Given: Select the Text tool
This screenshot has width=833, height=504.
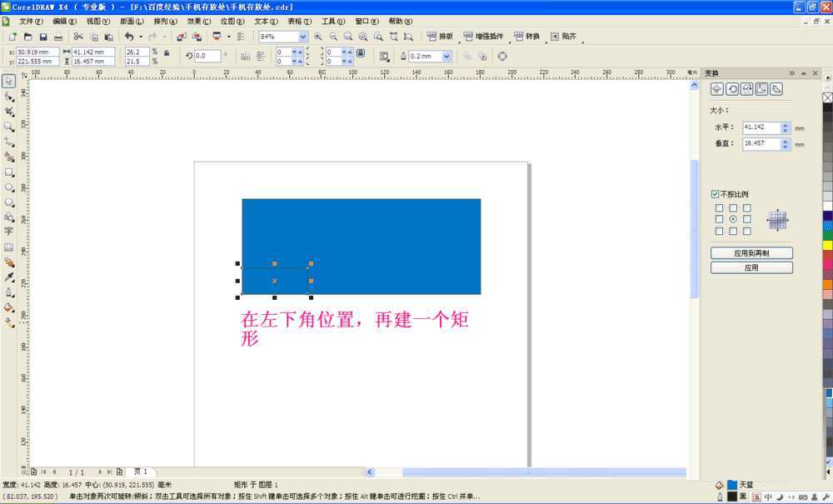Looking at the screenshot, I should click(10, 232).
